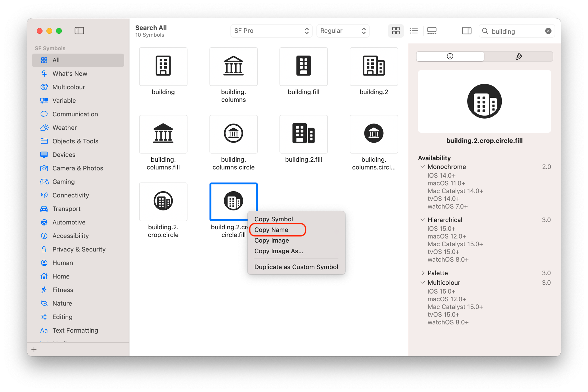Open the Weather category
The height and width of the screenshot is (392, 588).
click(x=78, y=128)
